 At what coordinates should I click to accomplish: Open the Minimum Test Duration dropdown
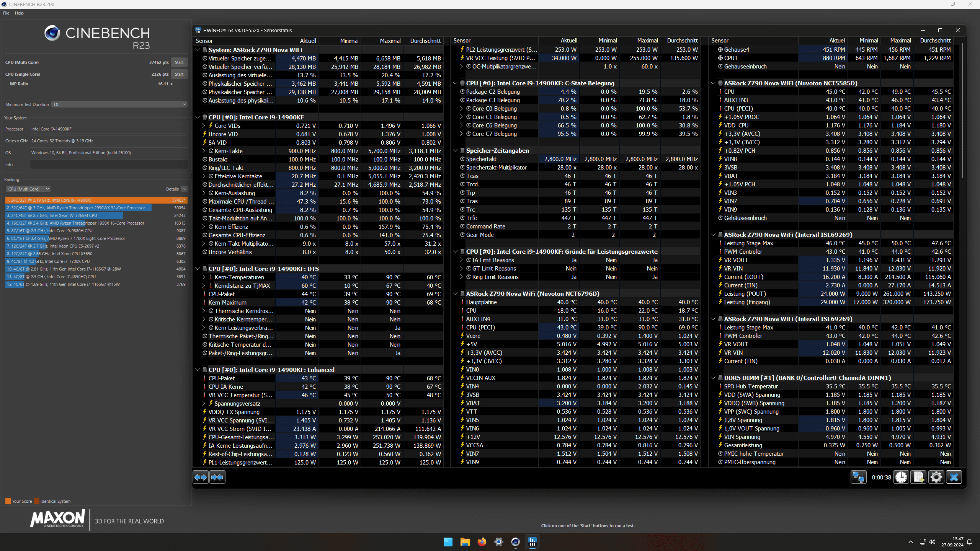tap(120, 104)
